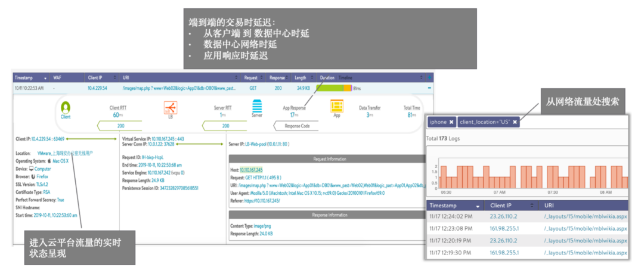
Task: Click the Mac OS X operating system link
Action: [60, 161]
